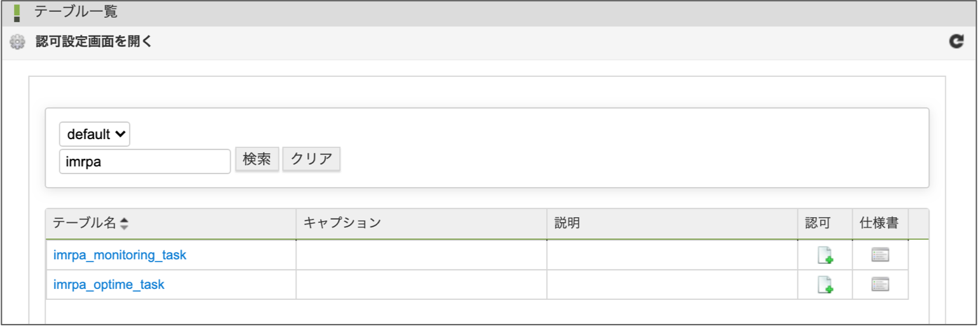Refresh the table list with reload icon
Image resolution: width=980 pixels, height=329 pixels.
956,42
